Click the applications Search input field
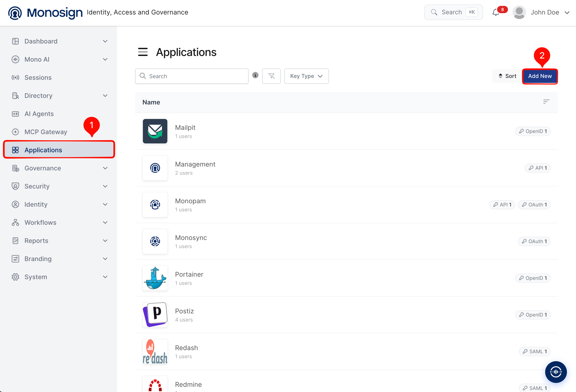 coord(192,76)
